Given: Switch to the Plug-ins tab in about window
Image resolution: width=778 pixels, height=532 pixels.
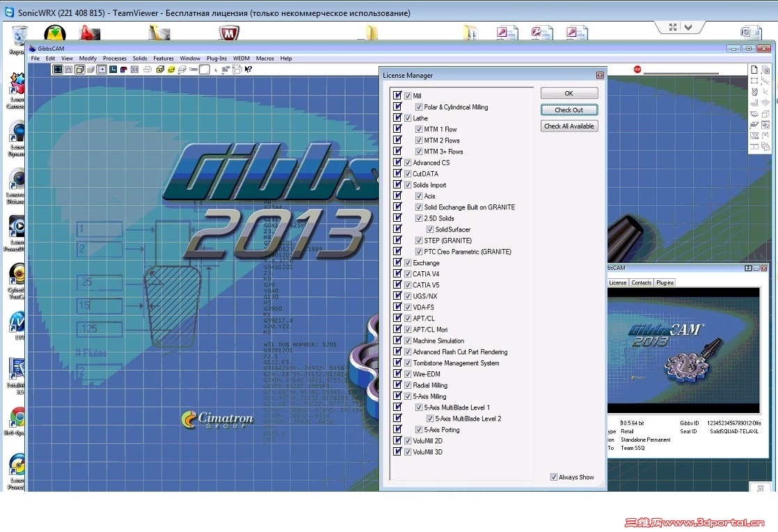Looking at the screenshot, I should (665, 282).
